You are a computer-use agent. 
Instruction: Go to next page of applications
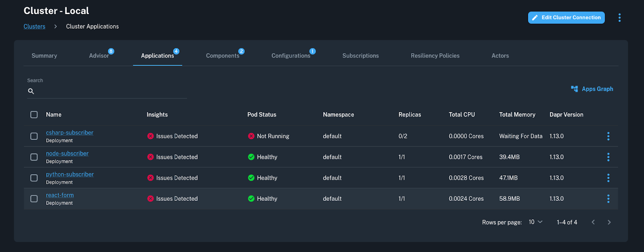point(609,222)
